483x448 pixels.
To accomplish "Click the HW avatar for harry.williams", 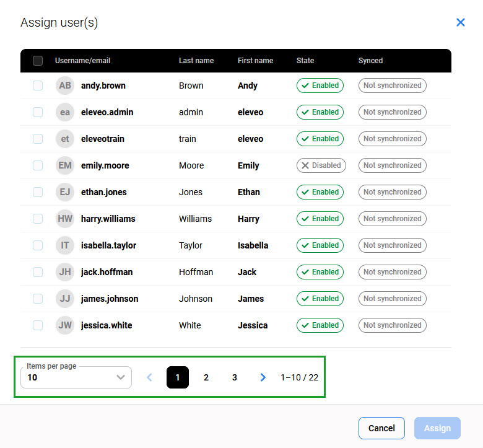I will (x=65, y=219).
